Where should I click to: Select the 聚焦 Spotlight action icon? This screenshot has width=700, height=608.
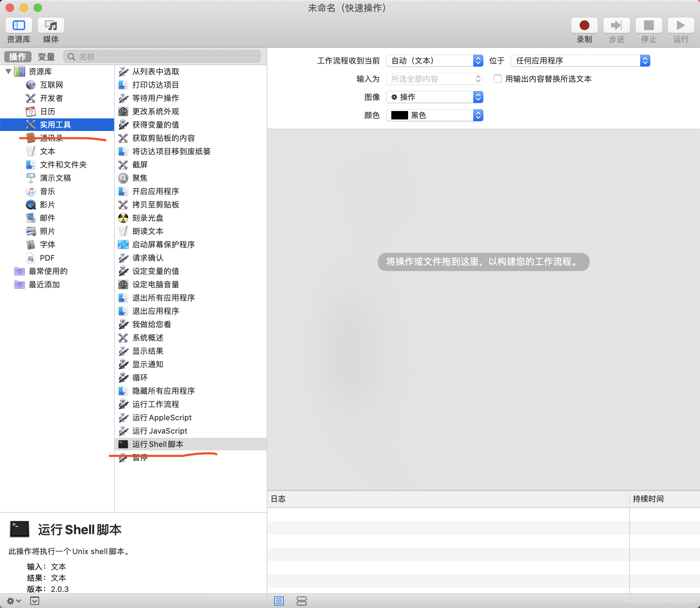point(123,178)
